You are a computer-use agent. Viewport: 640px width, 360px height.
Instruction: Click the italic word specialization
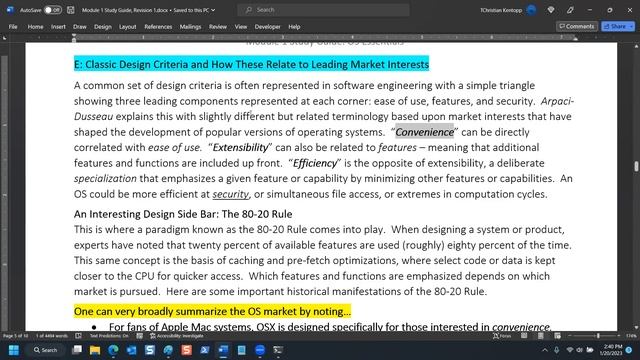pos(105,179)
